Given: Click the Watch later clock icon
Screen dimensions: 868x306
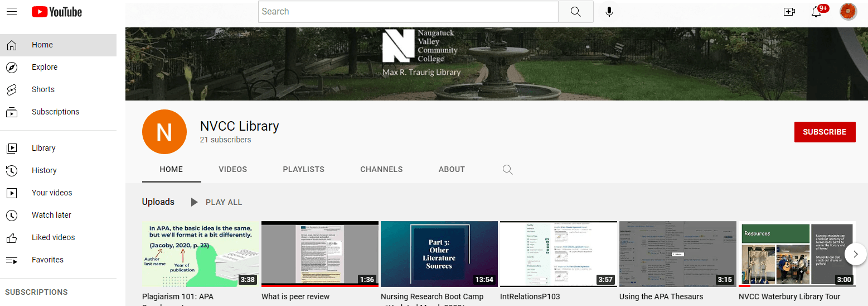Looking at the screenshot, I should [12, 215].
